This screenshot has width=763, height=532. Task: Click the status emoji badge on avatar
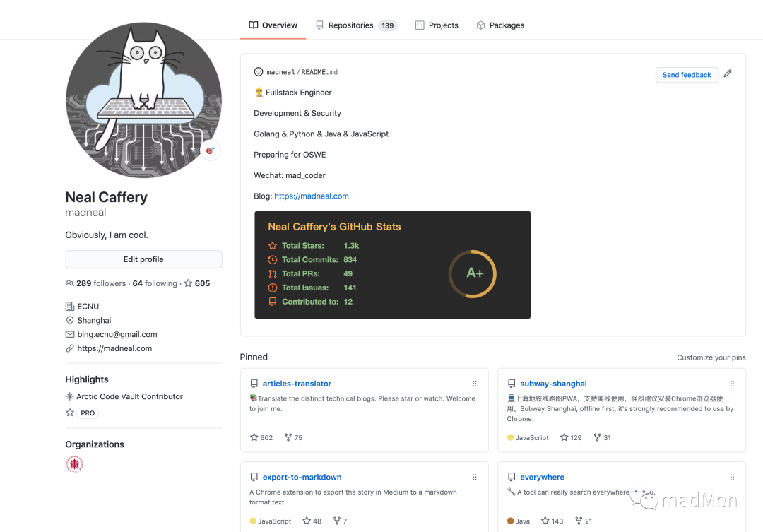coord(211,150)
